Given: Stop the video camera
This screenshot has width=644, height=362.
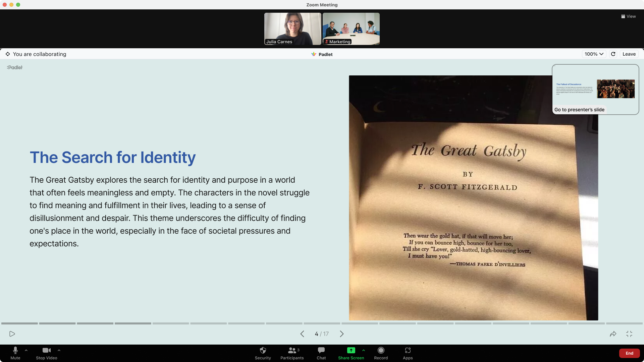Looking at the screenshot, I should point(47,353).
